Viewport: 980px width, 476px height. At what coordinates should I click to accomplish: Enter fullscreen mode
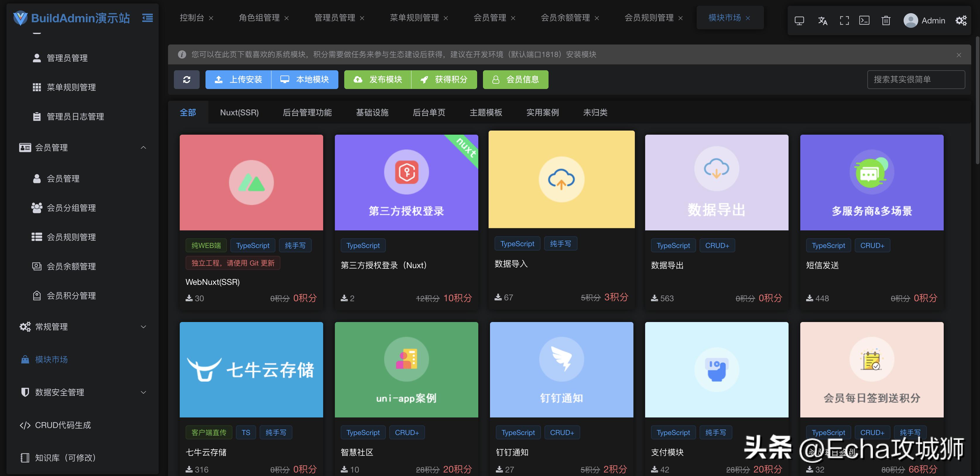[844, 20]
